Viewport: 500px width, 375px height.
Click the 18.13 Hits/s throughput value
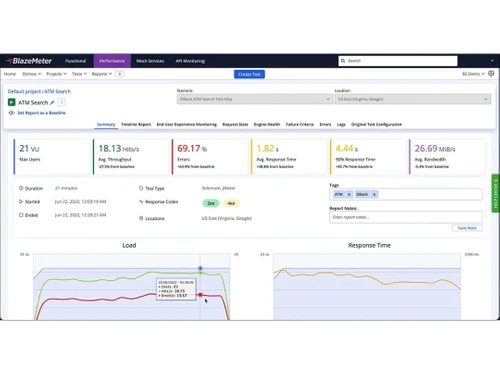click(x=119, y=148)
